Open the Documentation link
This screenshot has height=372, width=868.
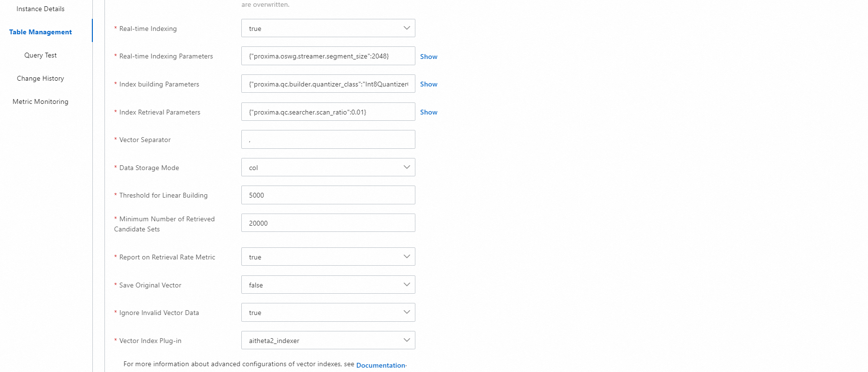[381, 365]
